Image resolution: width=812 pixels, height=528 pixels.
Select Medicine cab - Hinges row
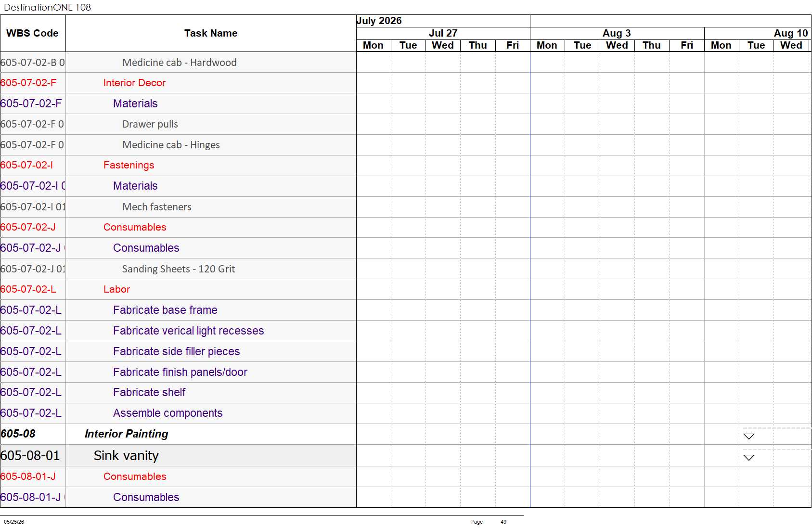point(178,145)
